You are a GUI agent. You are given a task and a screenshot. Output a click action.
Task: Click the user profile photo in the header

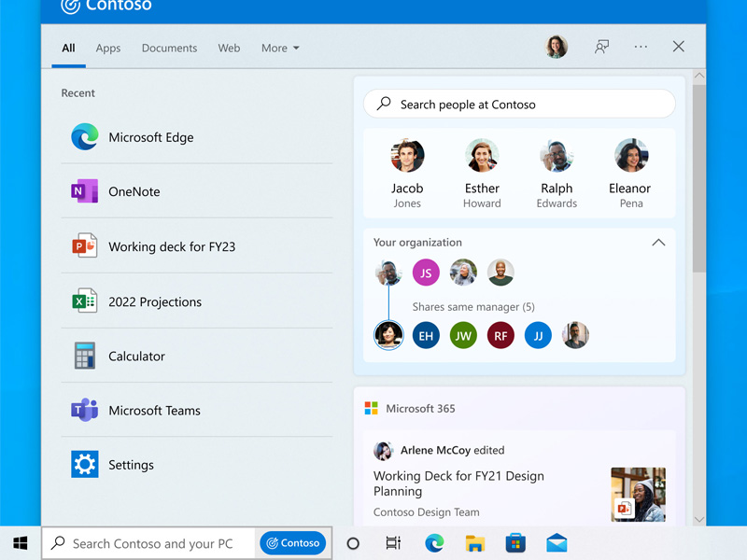556,47
